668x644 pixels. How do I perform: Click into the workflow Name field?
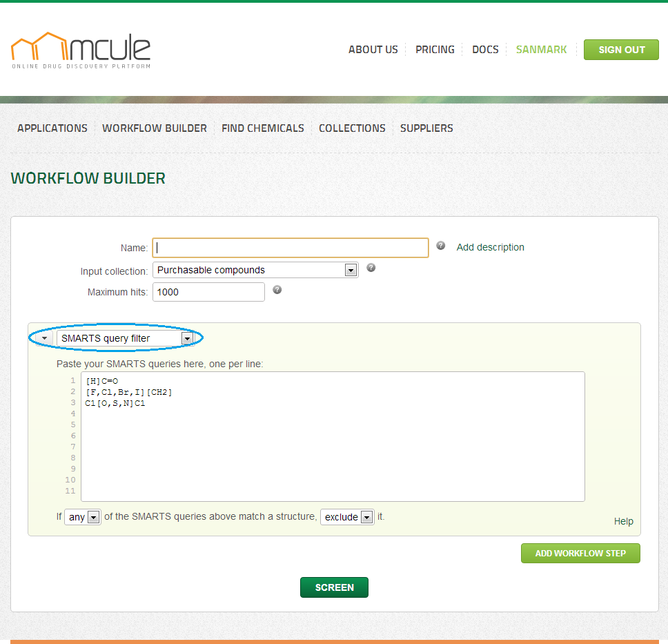click(291, 248)
